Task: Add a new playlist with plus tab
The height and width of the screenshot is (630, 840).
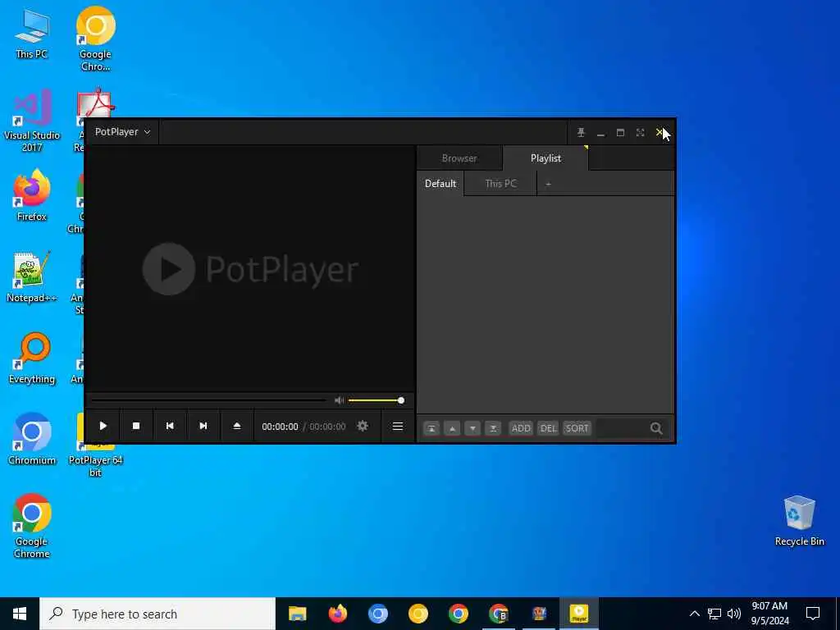Action: click(548, 184)
